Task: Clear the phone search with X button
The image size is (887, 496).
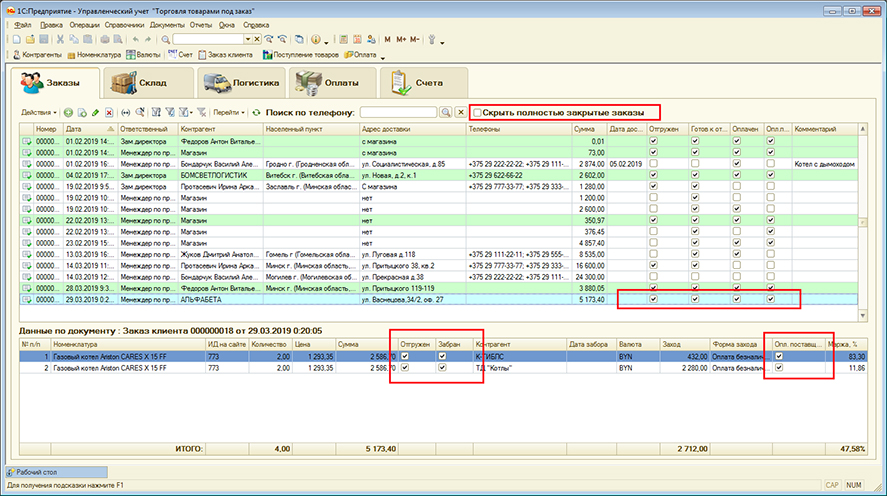Action: pyautogui.click(x=461, y=113)
